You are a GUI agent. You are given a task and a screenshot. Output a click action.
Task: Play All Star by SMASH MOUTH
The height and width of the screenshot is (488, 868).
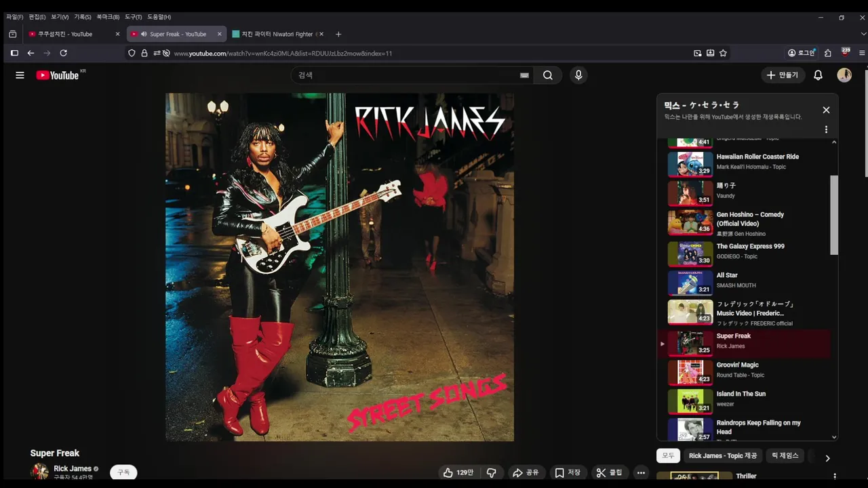(x=744, y=282)
